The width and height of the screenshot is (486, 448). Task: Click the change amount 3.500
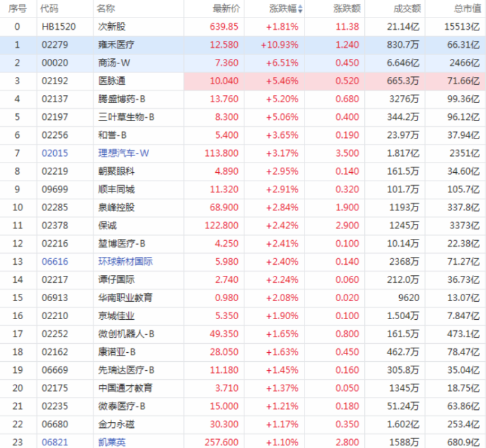[347, 153]
